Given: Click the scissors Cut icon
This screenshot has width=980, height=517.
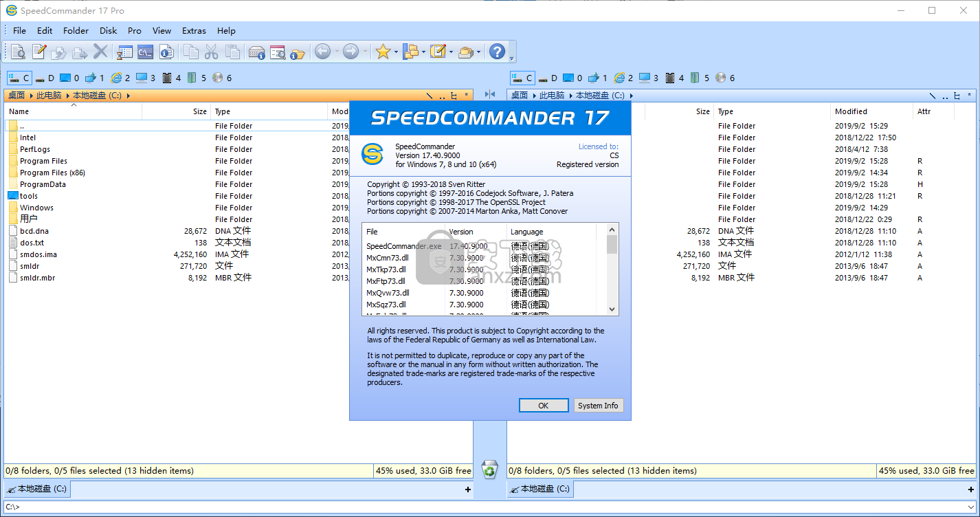Looking at the screenshot, I should pyautogui.click(x=212, y=52).
